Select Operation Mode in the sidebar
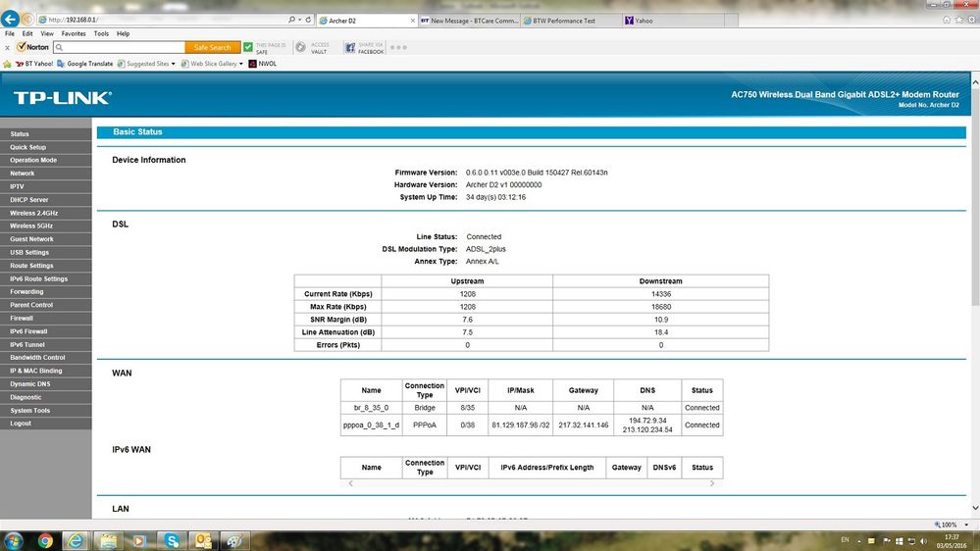Screen dimensions: 980x551 pyautogui.click(x=46, y=161)
